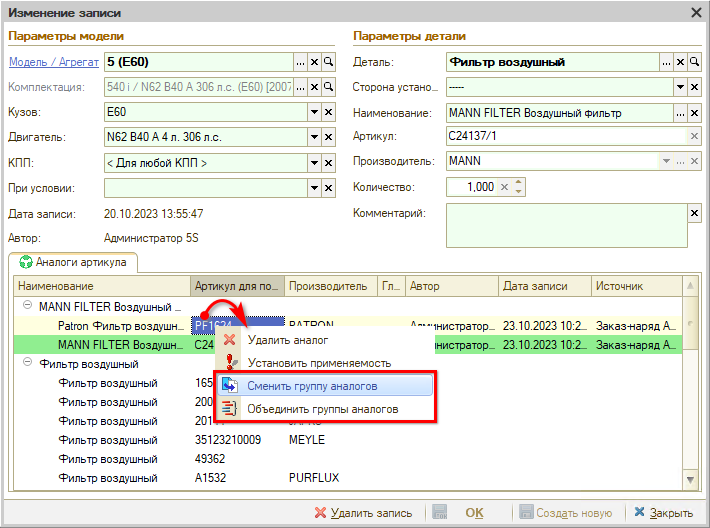Clear the Комментарий text box
The height and width of the screenshot is (528, 710).
pyautogui.click(x=694, y=213)
